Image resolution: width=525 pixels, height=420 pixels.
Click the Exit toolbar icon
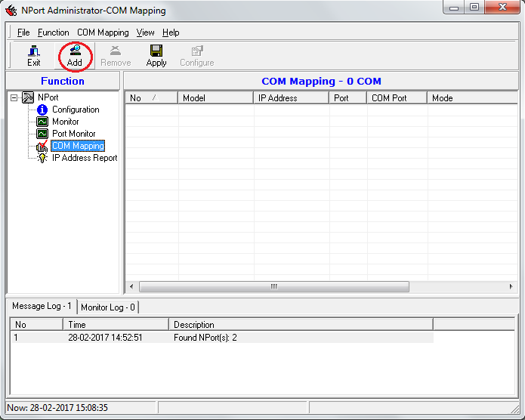point(33,55)
